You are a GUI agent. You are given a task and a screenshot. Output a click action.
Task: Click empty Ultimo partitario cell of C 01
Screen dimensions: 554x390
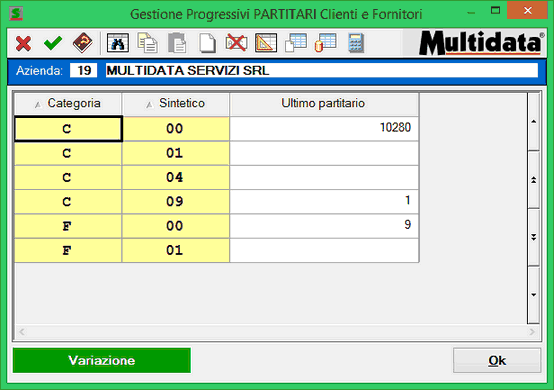tap(324, 153)
